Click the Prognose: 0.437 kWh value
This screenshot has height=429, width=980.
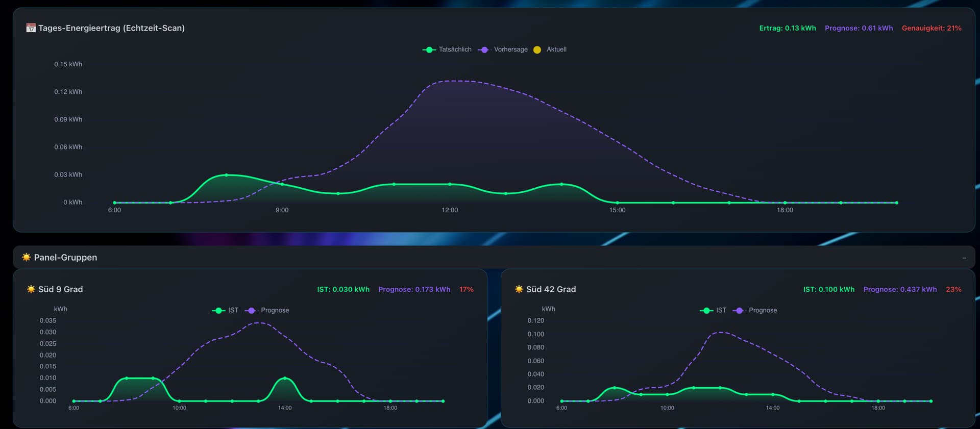(x=900, y=289)
